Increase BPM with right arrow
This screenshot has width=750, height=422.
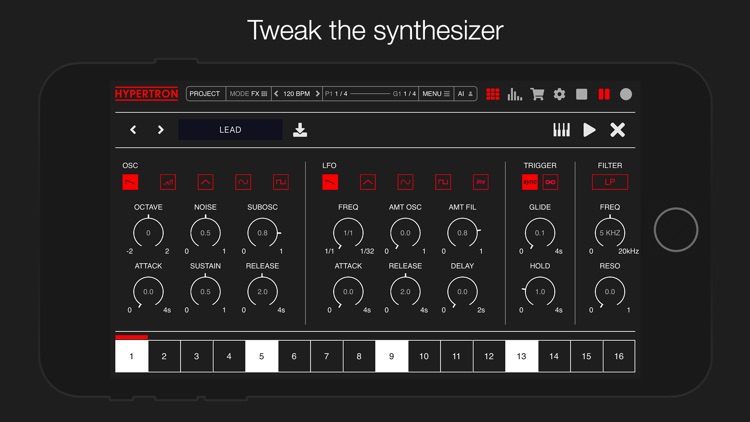317,94
